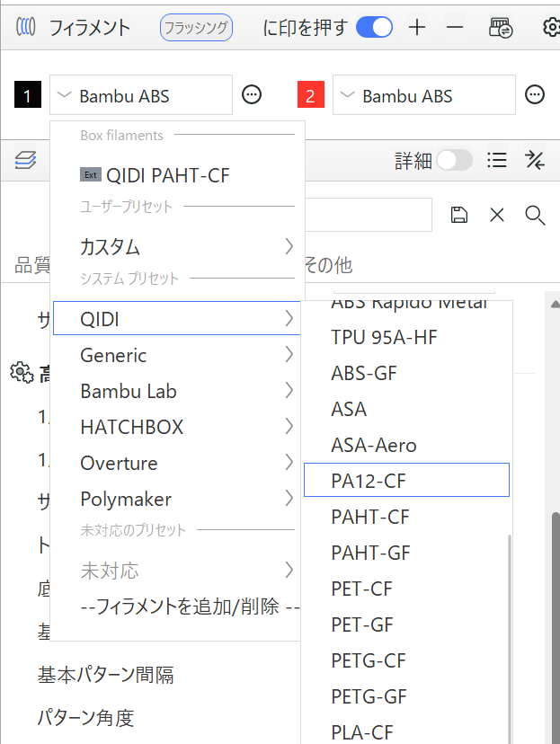Click the X icon next to save
560x744 pixels.
coord(497,214)
